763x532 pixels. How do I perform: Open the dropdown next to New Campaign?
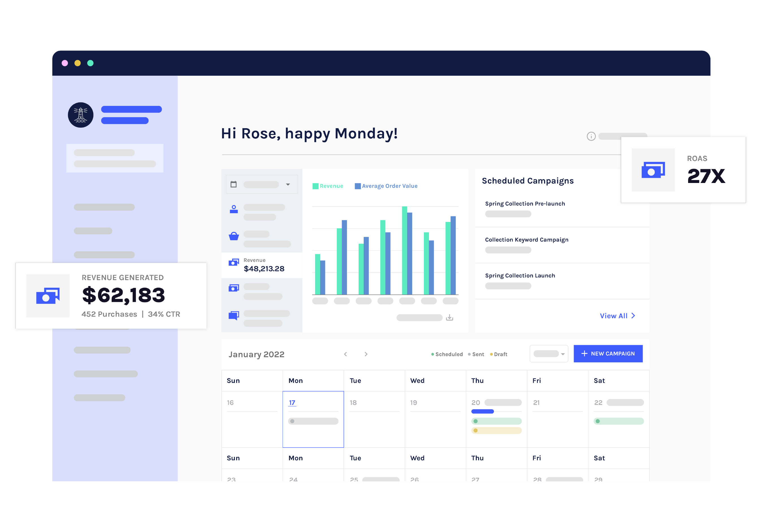point(549,353)
